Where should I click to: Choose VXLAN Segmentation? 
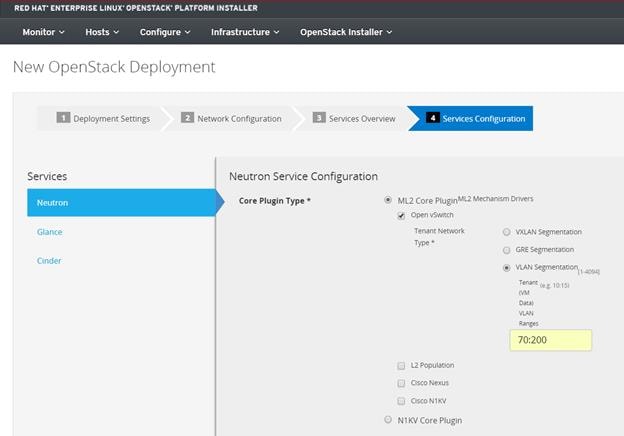[507, 232]
